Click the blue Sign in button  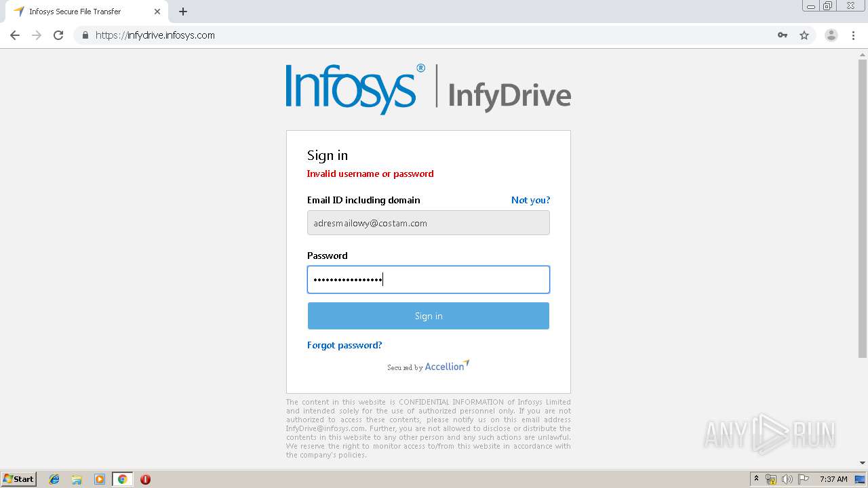pos(429,316)
